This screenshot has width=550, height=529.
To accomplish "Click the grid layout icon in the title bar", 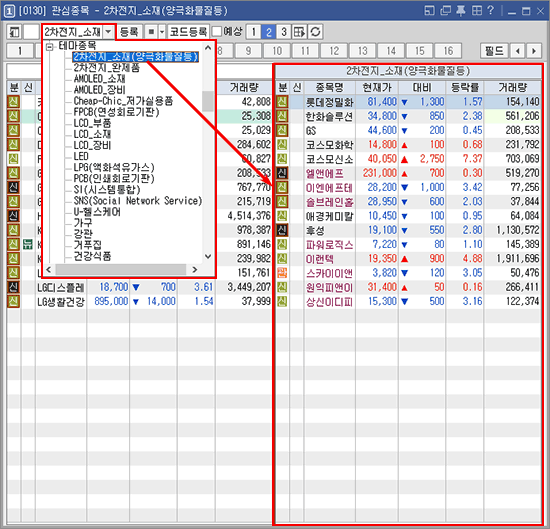I will (476, 11).
